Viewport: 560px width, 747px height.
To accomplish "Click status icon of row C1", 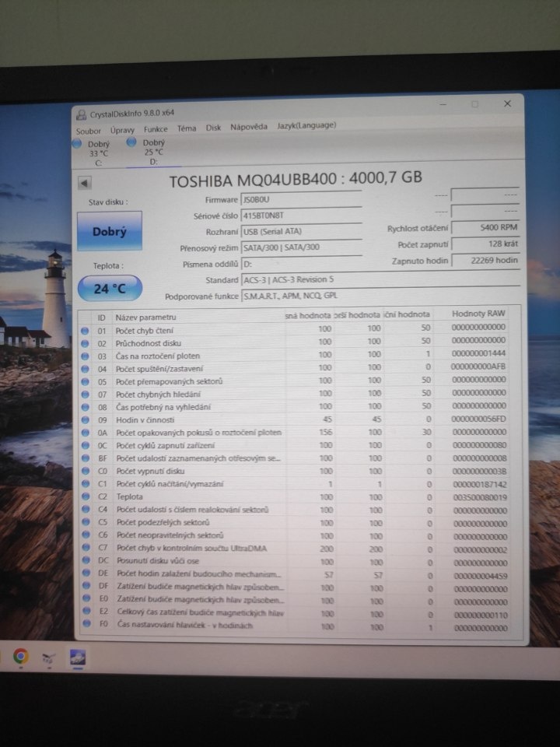I will click(x=86, y=484).
